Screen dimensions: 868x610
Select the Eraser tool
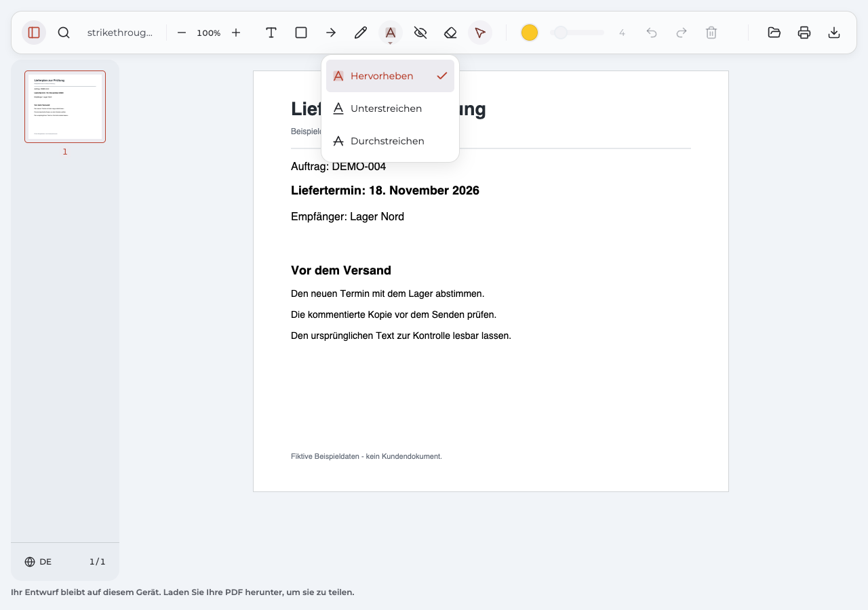click(450, 33)
